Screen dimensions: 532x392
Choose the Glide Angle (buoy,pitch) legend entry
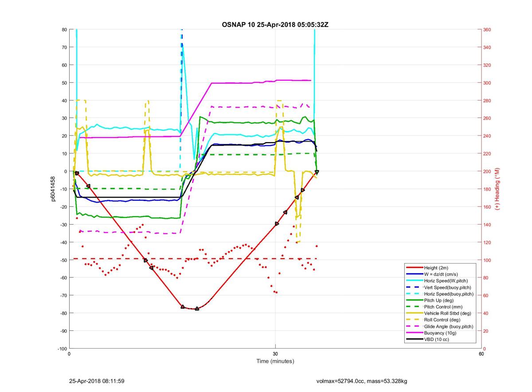coord(439,326)
